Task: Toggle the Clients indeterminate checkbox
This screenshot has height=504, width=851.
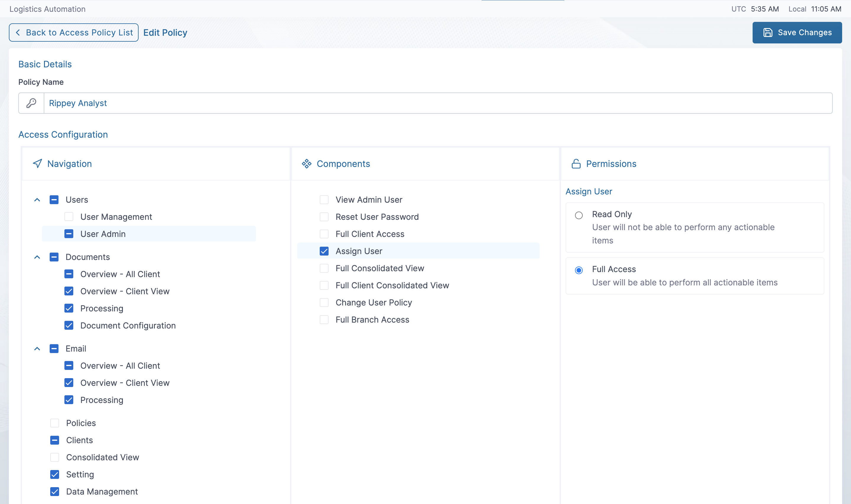Action: 55,440
